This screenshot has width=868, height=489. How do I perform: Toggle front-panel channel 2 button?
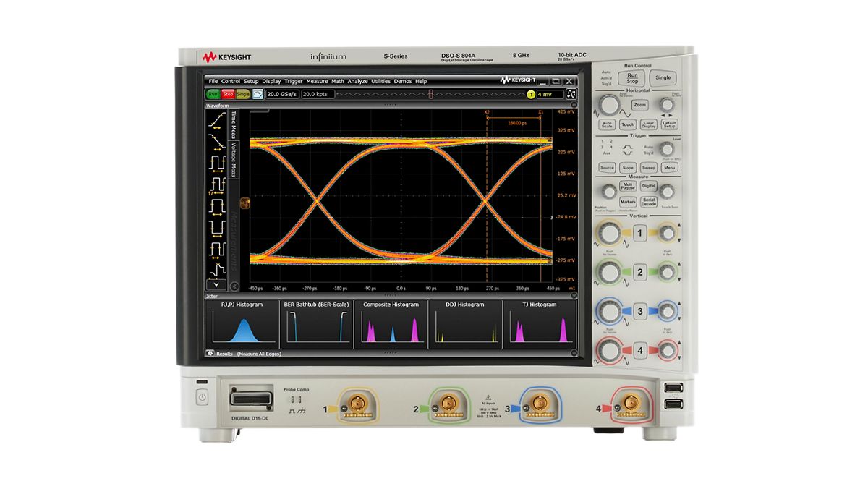639,272
